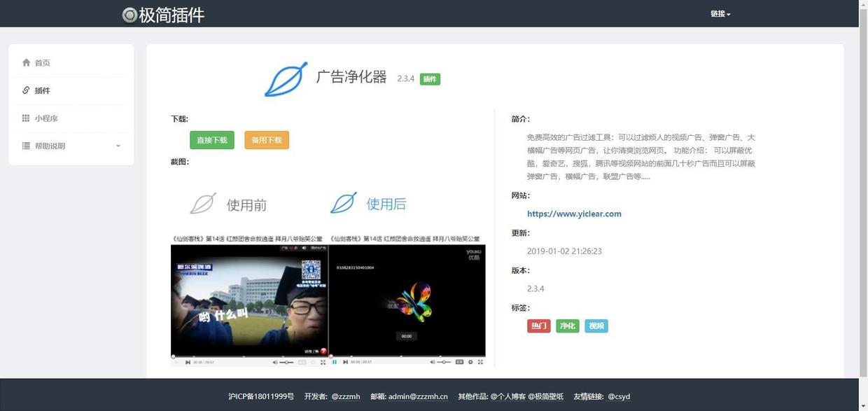Click the 广告净化器 leaf logo
Screen dimensions: 868x411
[286, 79]
